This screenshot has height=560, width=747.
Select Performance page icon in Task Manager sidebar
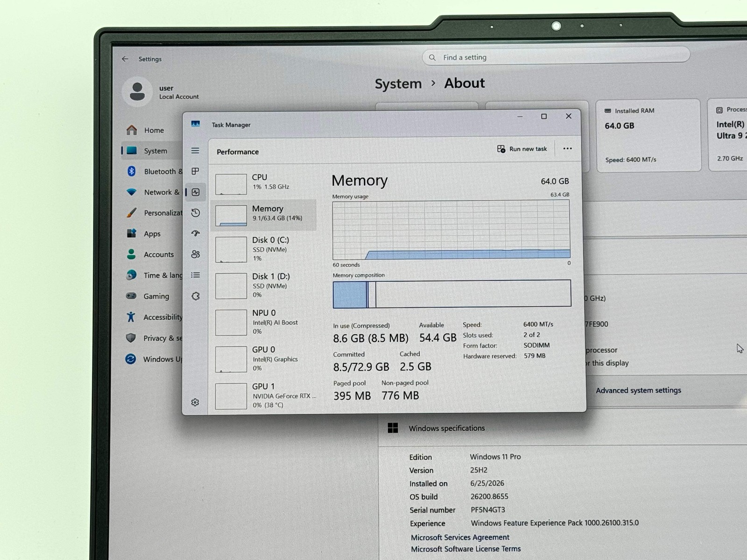[196, 192]
